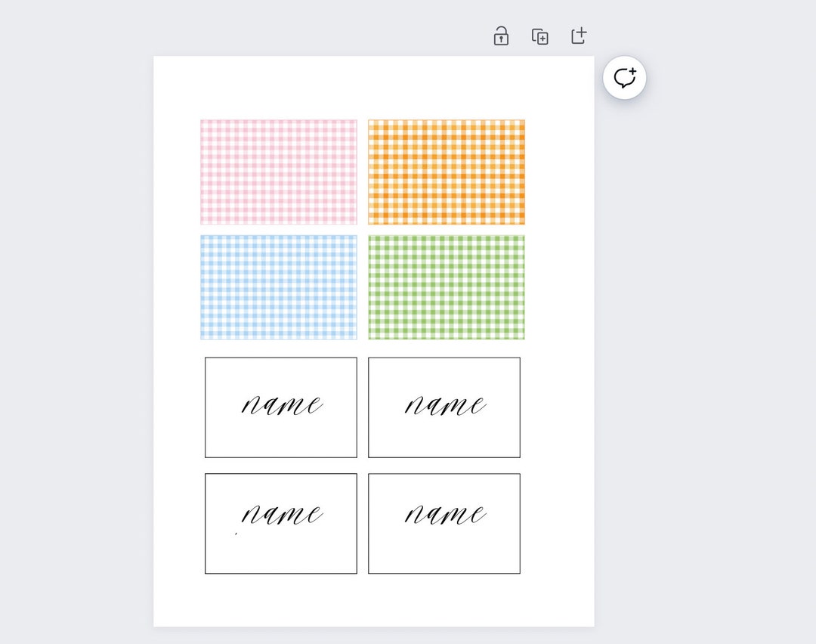Select the blue gingham rectangle
816x644 pixels.
click(278, 287)
